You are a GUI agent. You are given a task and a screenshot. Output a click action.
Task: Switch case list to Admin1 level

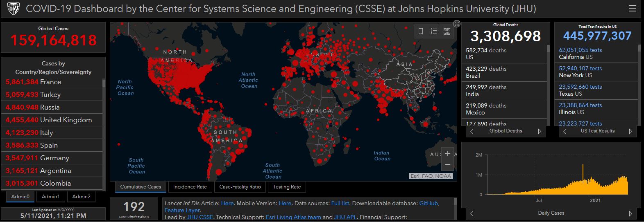50,197
